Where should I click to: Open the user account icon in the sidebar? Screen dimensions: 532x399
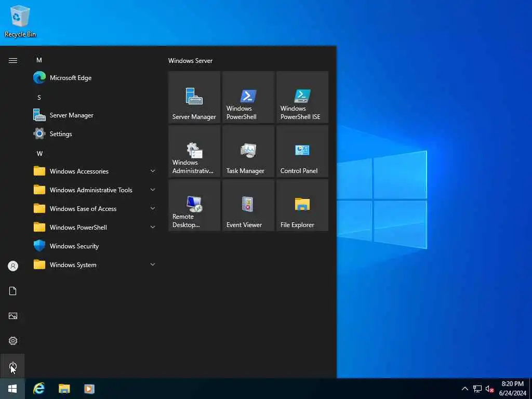(x=13, y=266)
